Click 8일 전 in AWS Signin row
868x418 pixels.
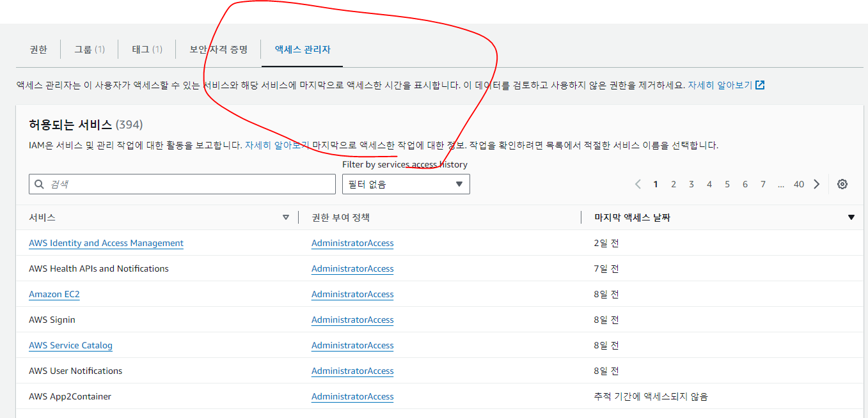606,320
